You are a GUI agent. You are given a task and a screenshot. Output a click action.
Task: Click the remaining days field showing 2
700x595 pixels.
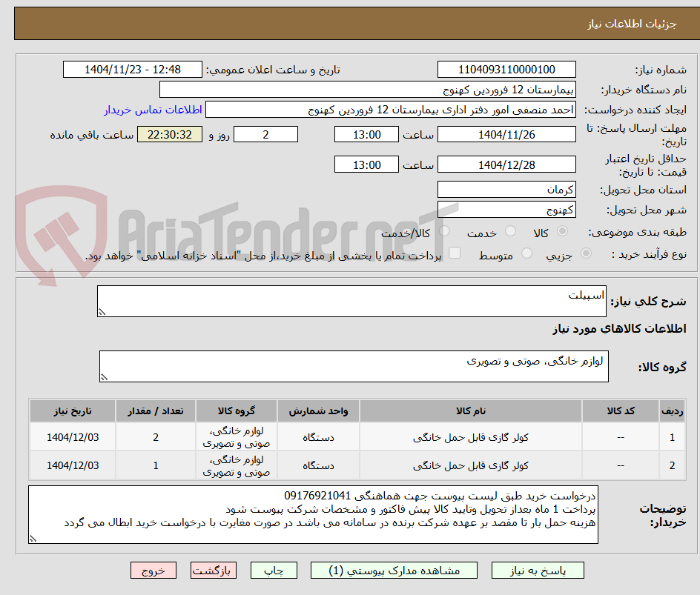coord(265,134)
